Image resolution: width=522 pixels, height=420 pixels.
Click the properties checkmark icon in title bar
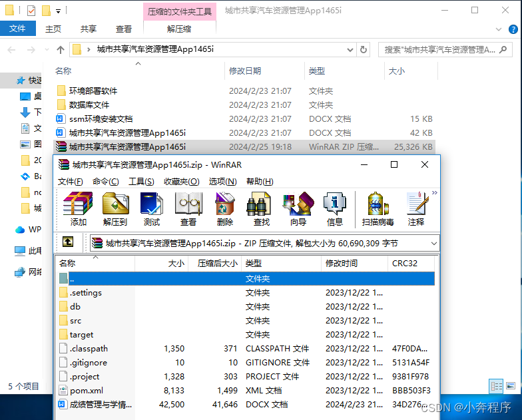point(31,11)
